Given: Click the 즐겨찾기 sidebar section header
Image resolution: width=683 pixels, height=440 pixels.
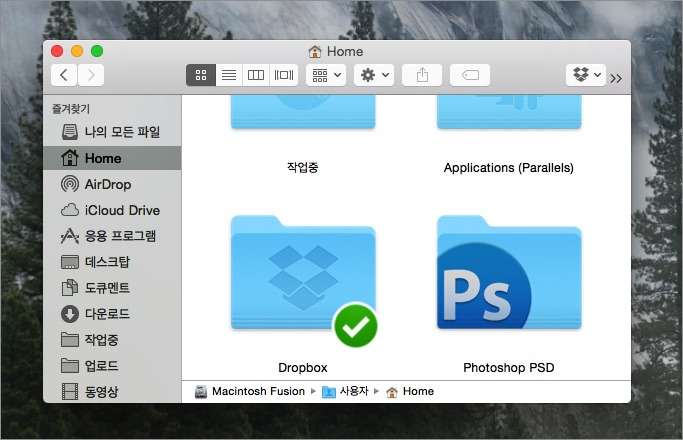Looking at the screenshot, I should (x=71, y=108).
